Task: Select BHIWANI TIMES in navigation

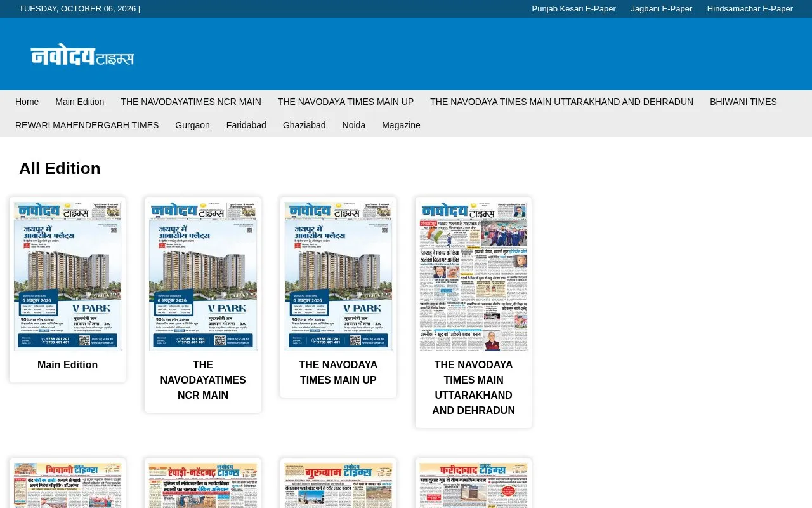Action: [743, 102]
